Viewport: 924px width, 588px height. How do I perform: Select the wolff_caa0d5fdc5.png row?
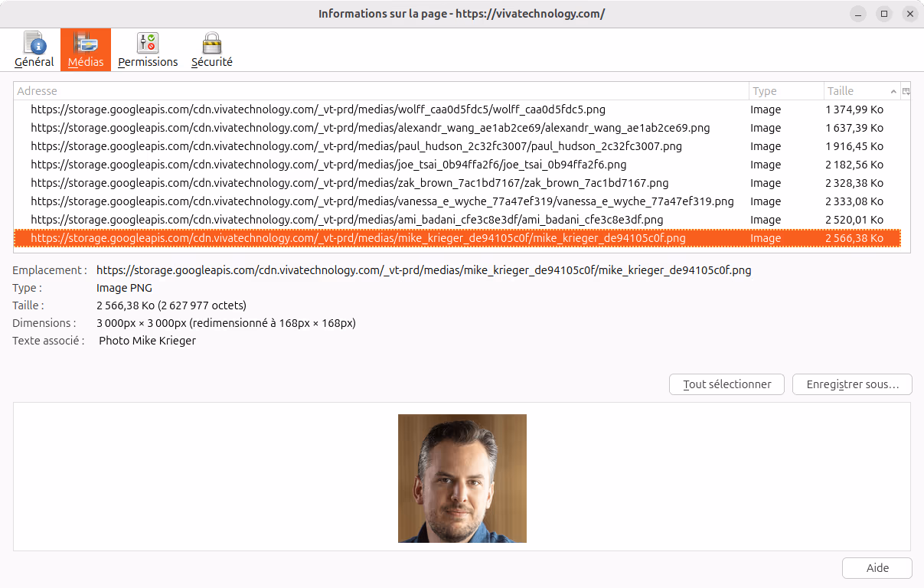458,109
